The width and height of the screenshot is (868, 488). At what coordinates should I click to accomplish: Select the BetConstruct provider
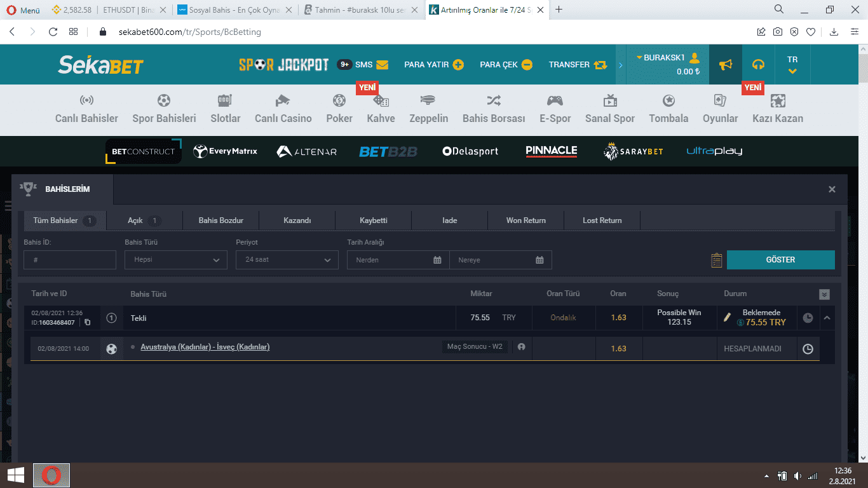[x=143, y=151]
